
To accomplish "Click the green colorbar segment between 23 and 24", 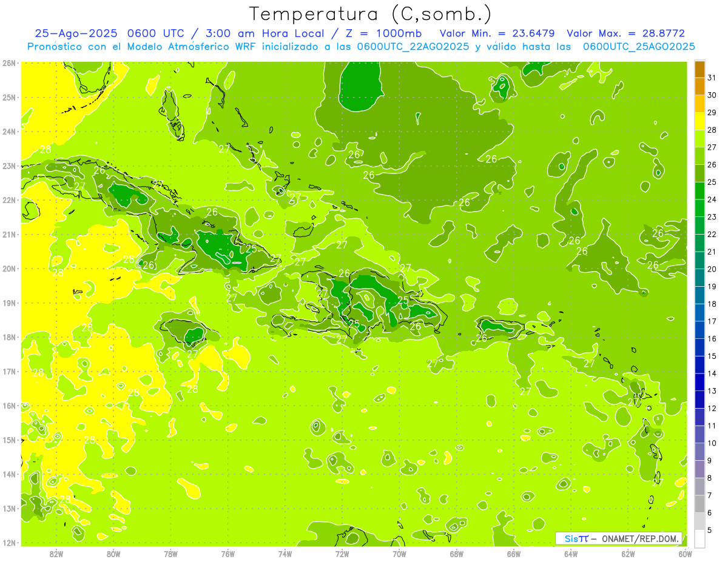I will point(699,208).
